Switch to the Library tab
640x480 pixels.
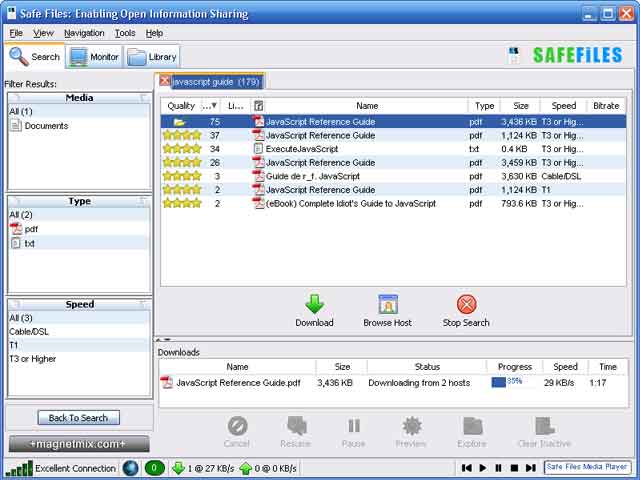(151, 57)
